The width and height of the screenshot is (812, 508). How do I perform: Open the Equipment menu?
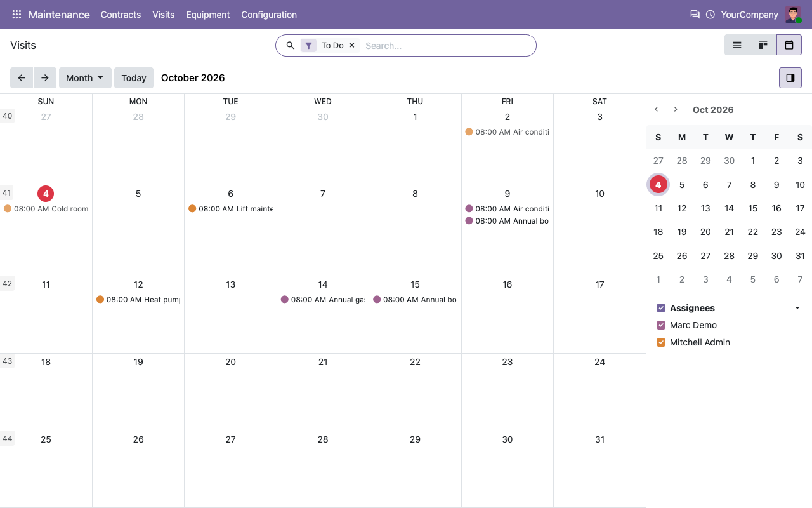pos(208,15)
